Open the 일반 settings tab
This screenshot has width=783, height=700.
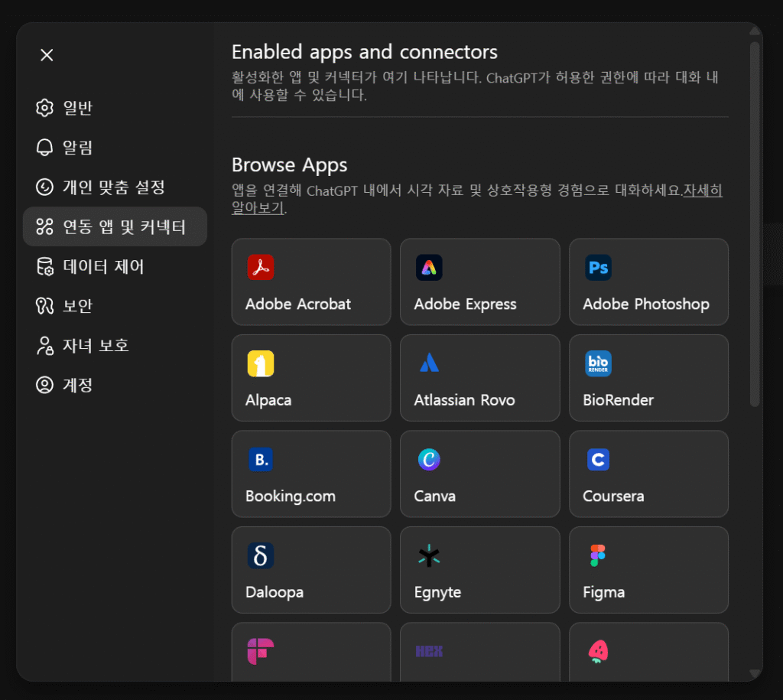[x=76, y=108]
